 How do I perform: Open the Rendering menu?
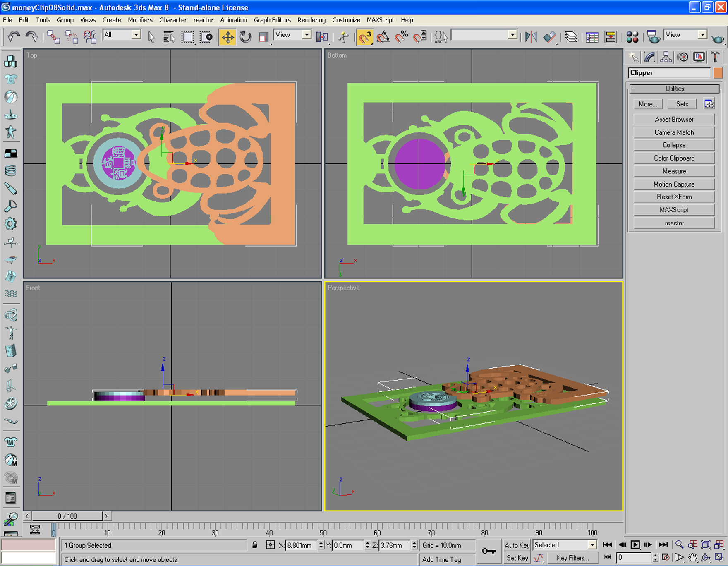coord(311,20)
